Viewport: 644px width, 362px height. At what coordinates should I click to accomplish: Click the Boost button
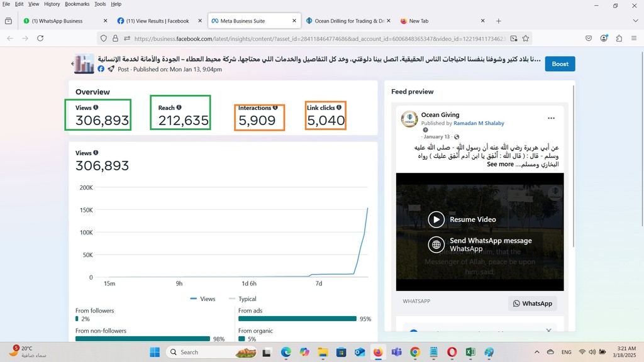click(x=560, y=64)
